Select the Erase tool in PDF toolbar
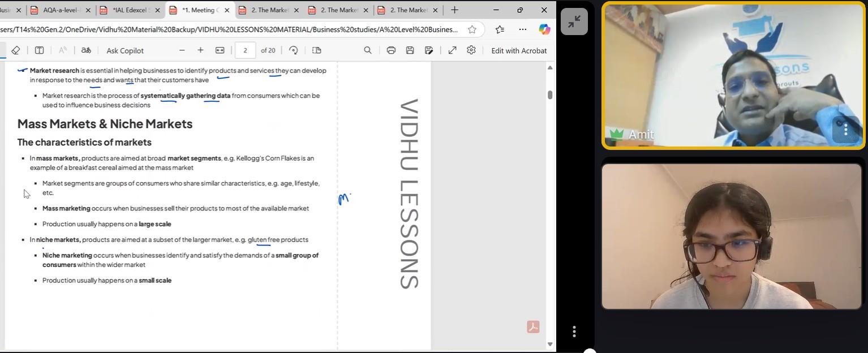The width and height of the screenshot is (868, 353). [16, 50]
